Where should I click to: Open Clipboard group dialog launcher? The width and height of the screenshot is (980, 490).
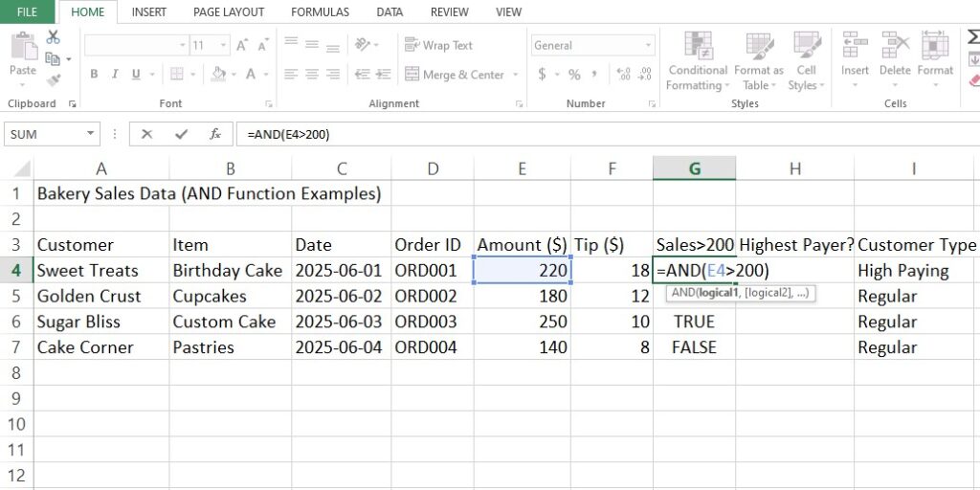(73, 103)
